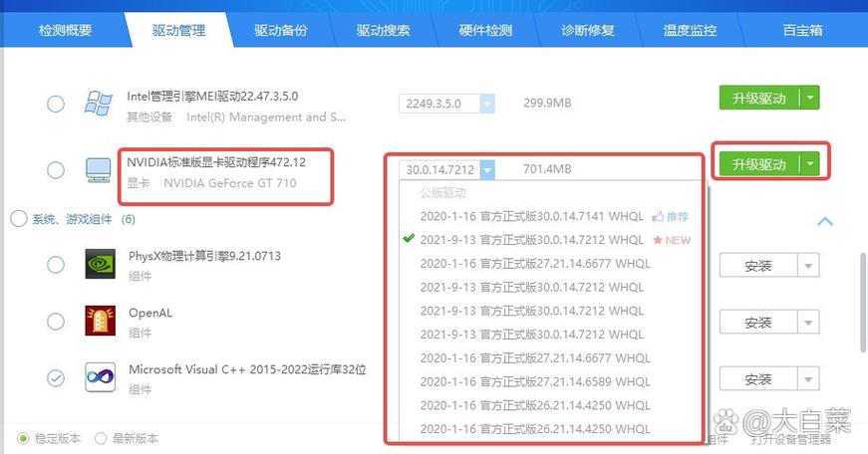Image resolution: width=868 pixels, height=454 pixels.
Task: Toggle the 30.0.14.7212 version dropdown arrow
Action: click(x=487, y=170)
